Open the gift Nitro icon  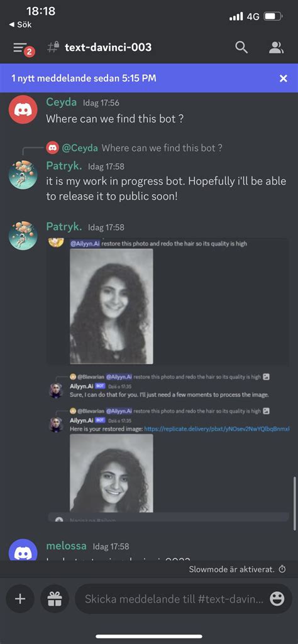point(54,598)
